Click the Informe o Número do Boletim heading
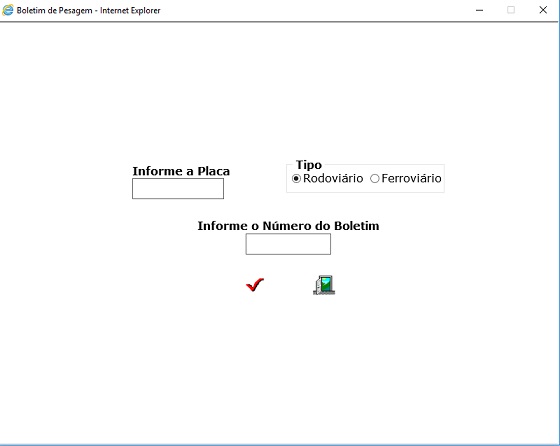Image resolution: width=560 pixels, height=446 pixels. pos(288,226)
